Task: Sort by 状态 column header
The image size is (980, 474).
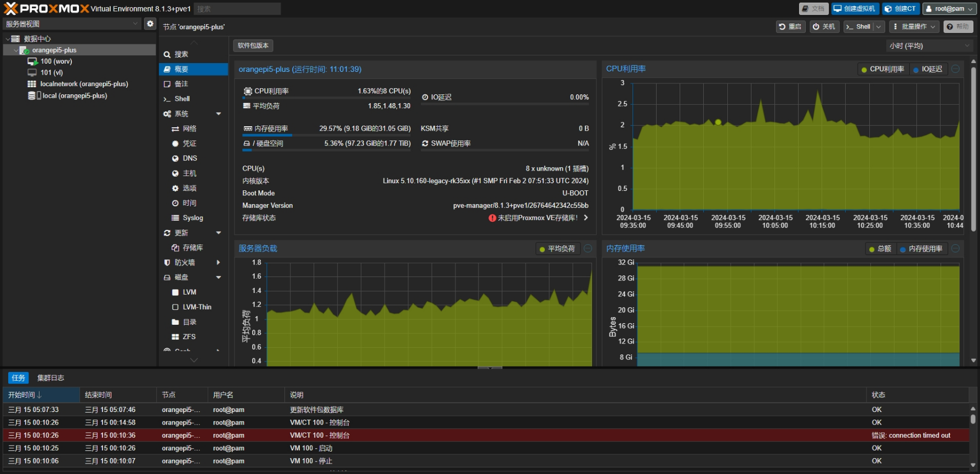Action: pos(918,395)
